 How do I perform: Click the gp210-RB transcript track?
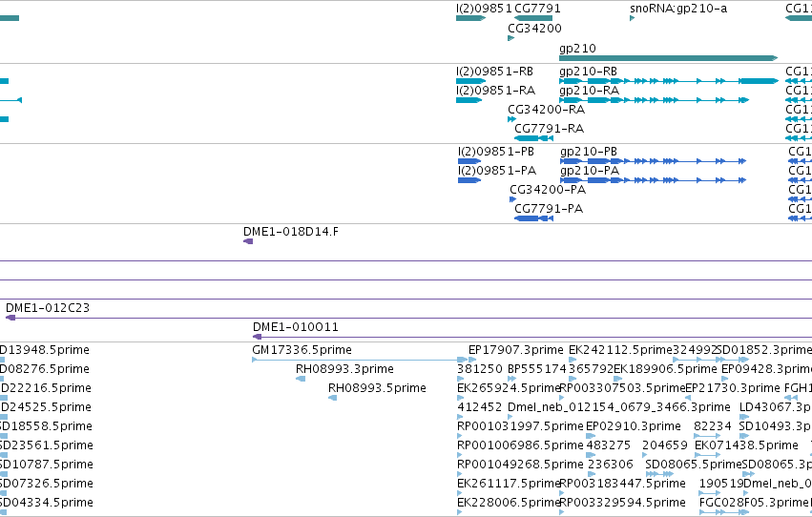(669, 81)
